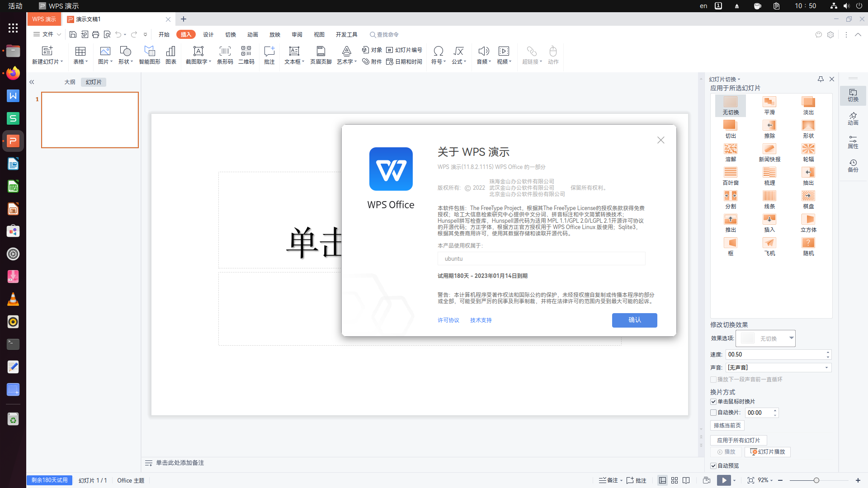868x488 pixels.
Task: Click the zoom slider in status bar
Action: [x=819, y=480]
